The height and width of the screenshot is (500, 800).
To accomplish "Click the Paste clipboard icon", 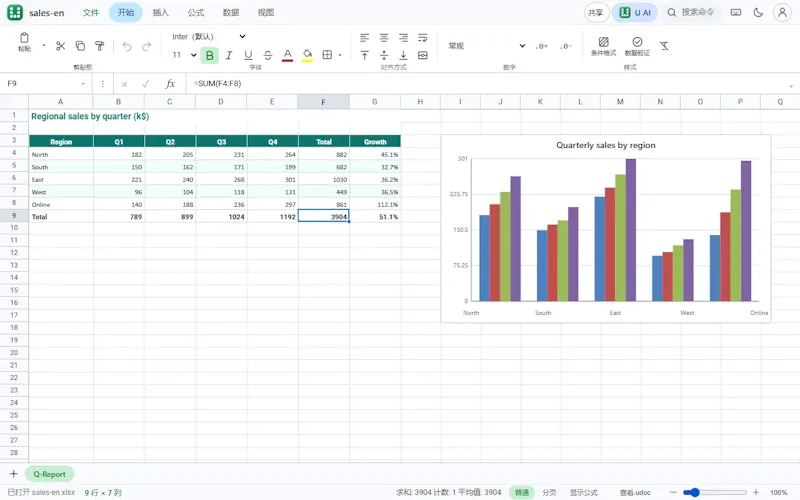I will [x=24, y=38].
